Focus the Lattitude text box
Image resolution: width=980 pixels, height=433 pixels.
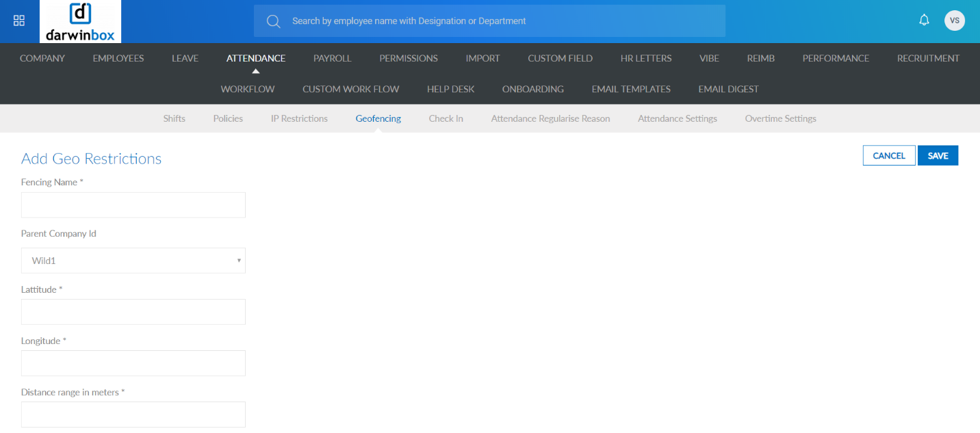pyautogui.click(x=133, y=312)
